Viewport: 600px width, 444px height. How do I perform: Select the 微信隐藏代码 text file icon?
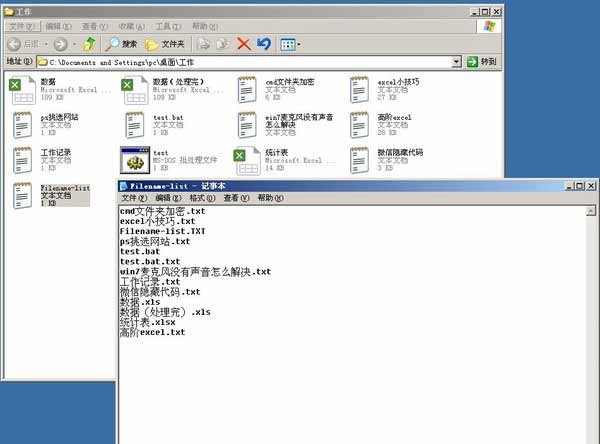[x=359, y=160]
